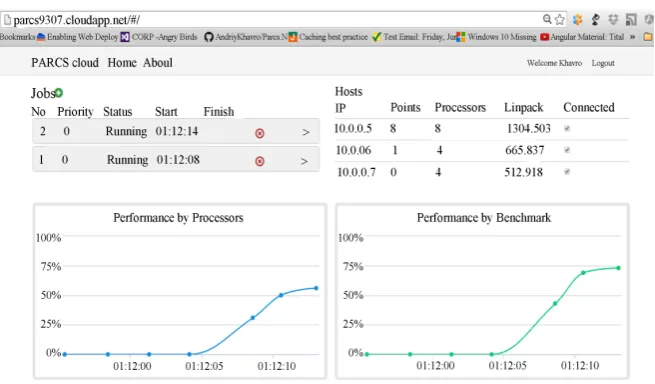Click Points column header
This screenshot has height=384, width=655.
405,107
